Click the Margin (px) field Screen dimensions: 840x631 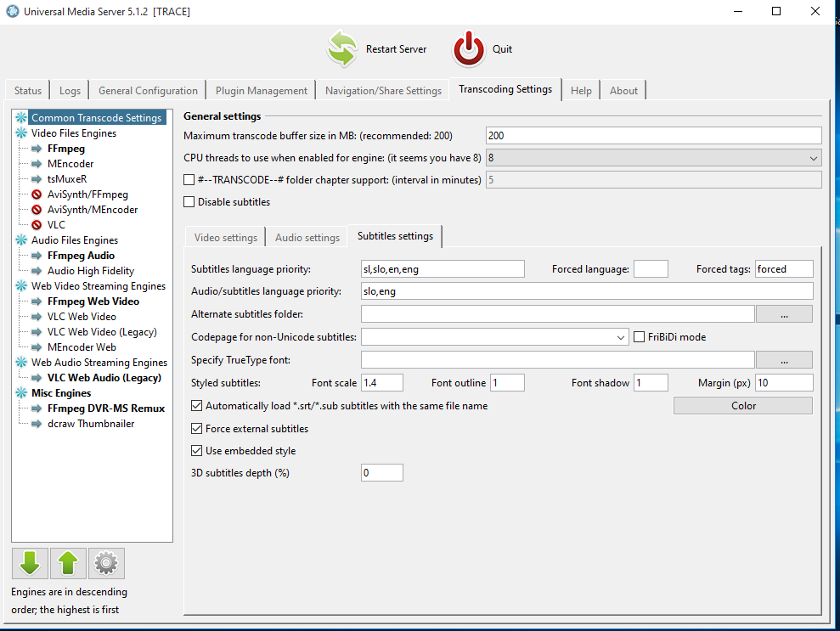point(784,383)
